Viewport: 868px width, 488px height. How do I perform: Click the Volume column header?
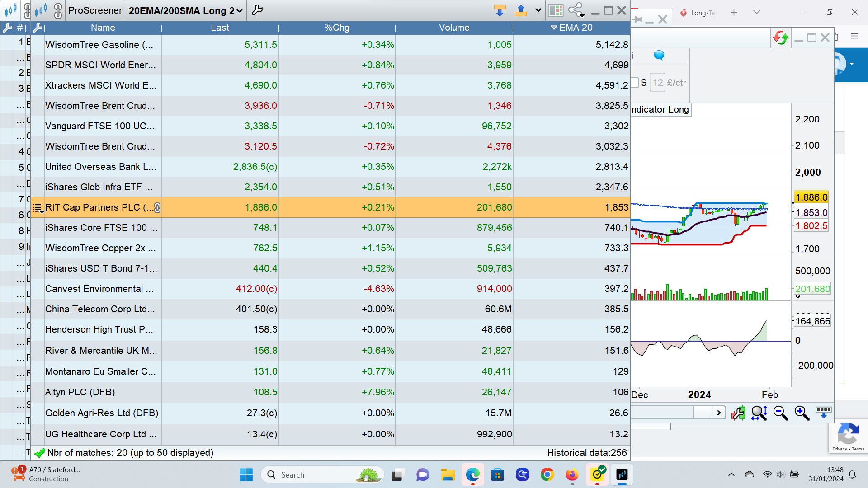click(x=454, y=28)
